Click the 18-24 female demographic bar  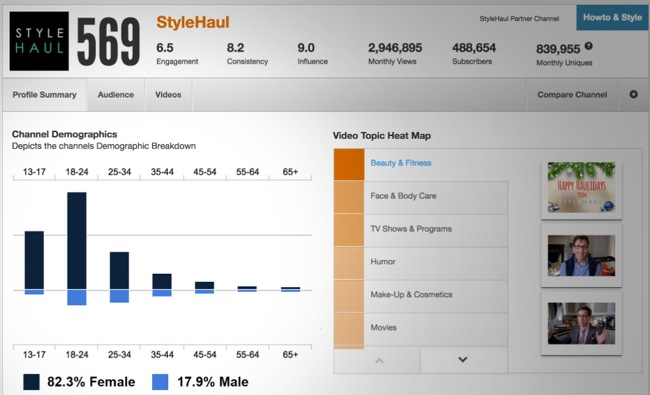coord(77,240)
